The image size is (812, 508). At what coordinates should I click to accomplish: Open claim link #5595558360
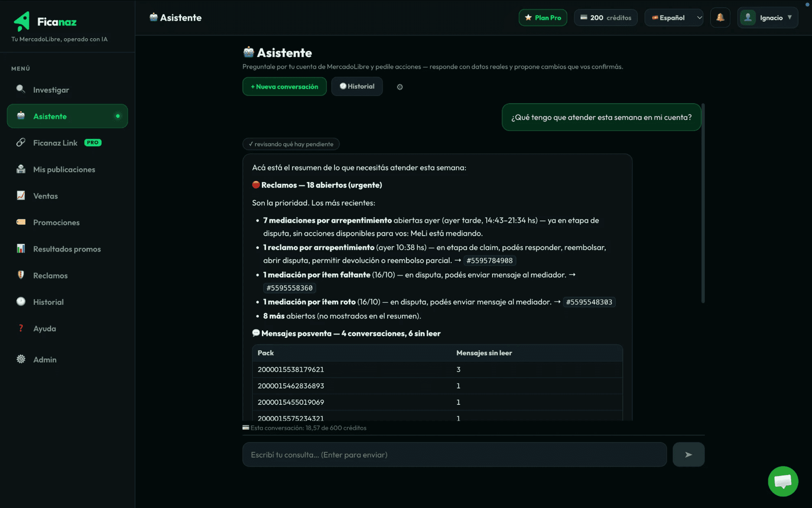coord(290,288)
